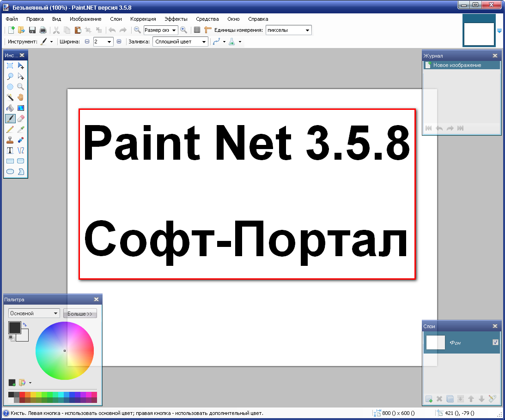Increase brush width with plus button
This screenshot has height=420, width=505.
tap(119, 42)
